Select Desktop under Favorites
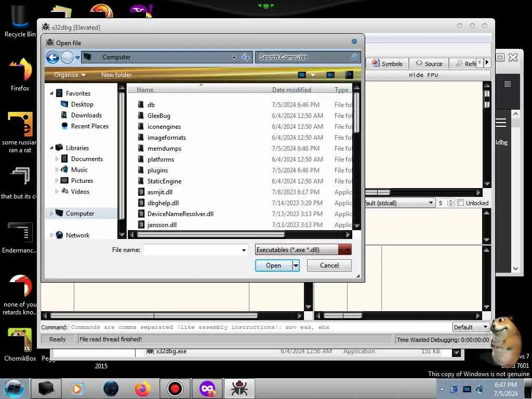The height and width of the screenshot is (399, 532). pos(82,104)
